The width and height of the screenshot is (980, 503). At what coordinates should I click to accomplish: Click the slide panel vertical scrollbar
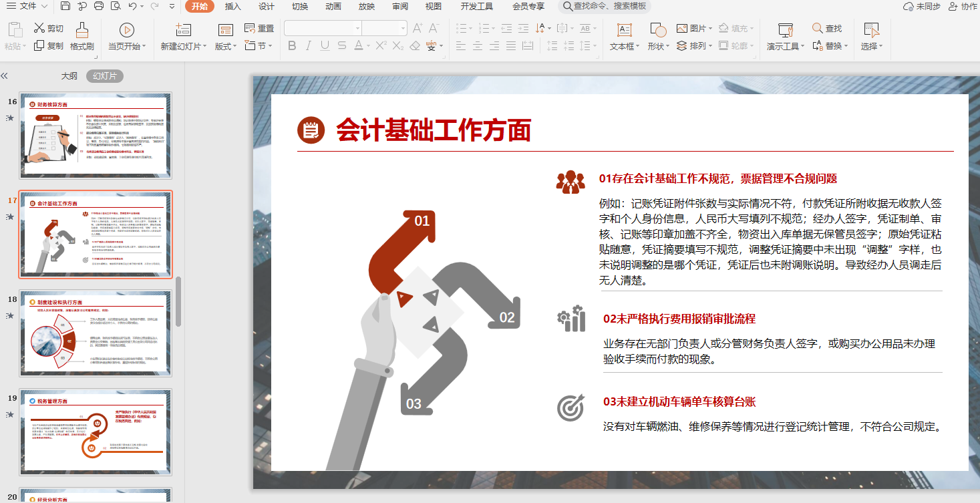tap(178, 301)
